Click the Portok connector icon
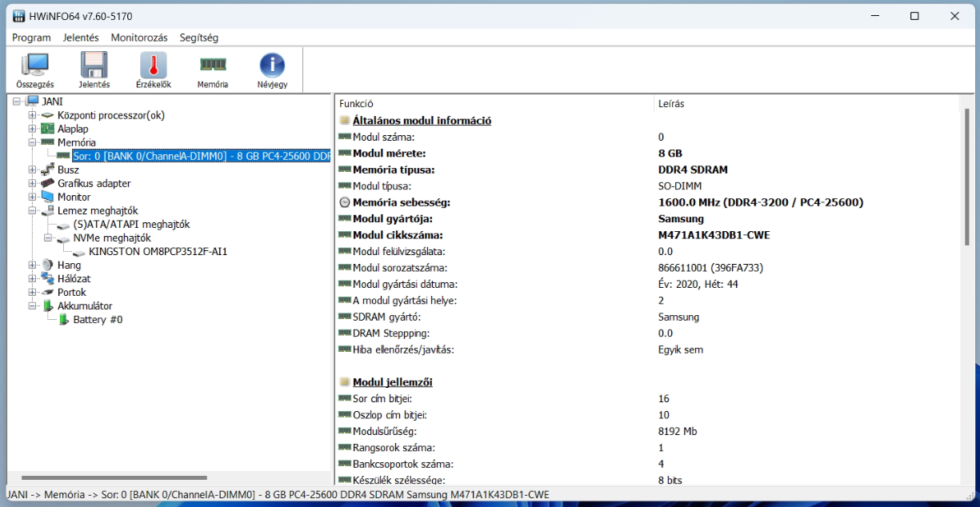Screen dimensions: 980x507 [x=47, y=292]
